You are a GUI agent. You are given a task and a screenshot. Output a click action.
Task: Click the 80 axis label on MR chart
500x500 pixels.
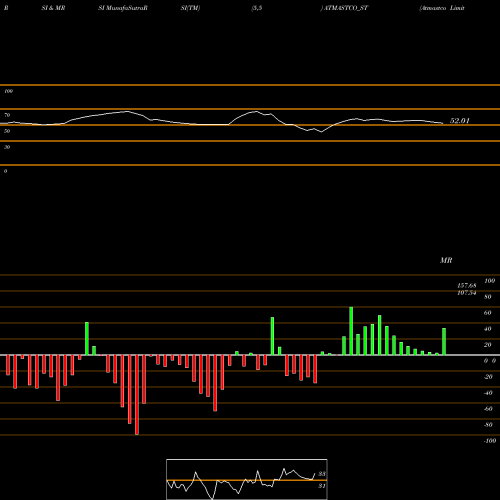tap(488, 297)
